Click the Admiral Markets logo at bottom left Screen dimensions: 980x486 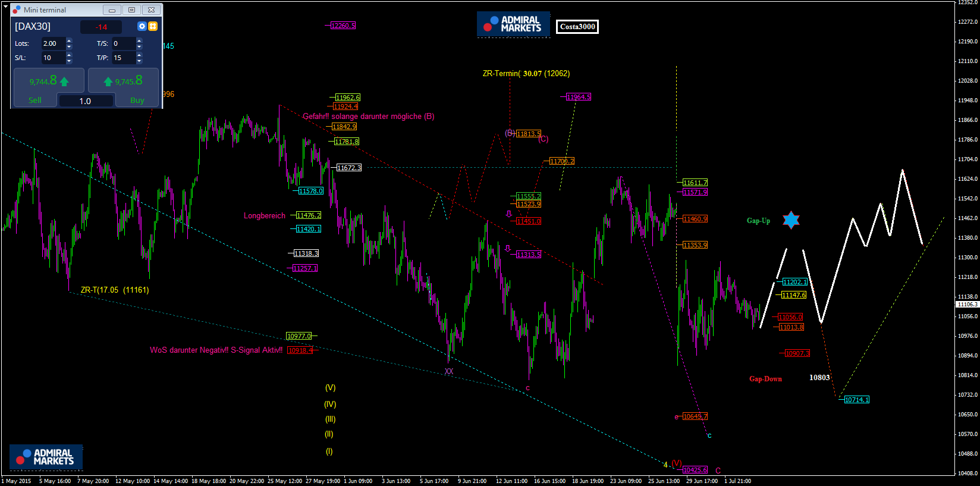point(46,457)
